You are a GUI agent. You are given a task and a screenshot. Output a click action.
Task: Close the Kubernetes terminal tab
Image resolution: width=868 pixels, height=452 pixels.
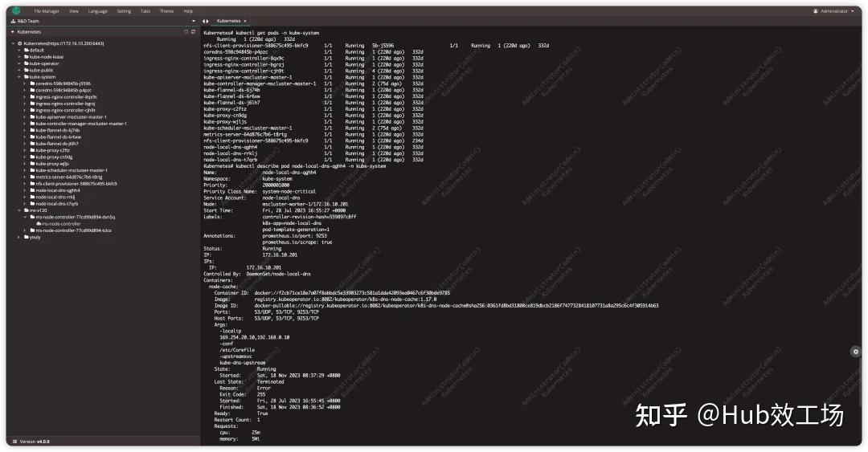tap(245, 21)
